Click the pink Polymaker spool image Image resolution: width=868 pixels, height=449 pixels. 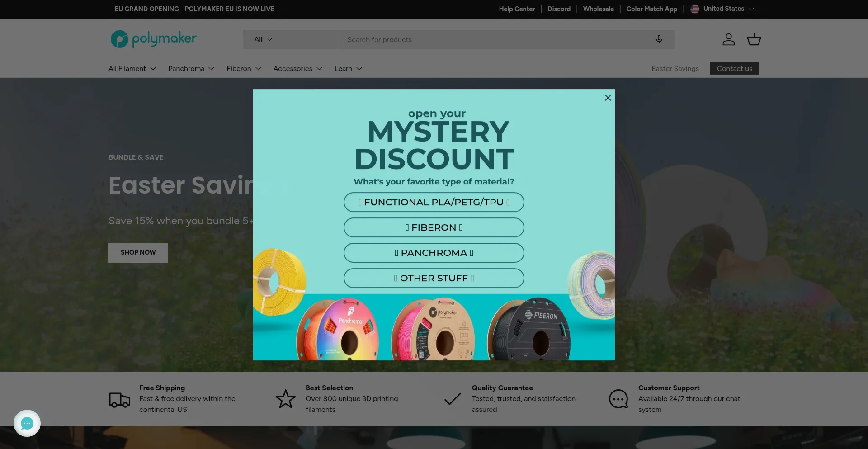[x=433, y=330]
